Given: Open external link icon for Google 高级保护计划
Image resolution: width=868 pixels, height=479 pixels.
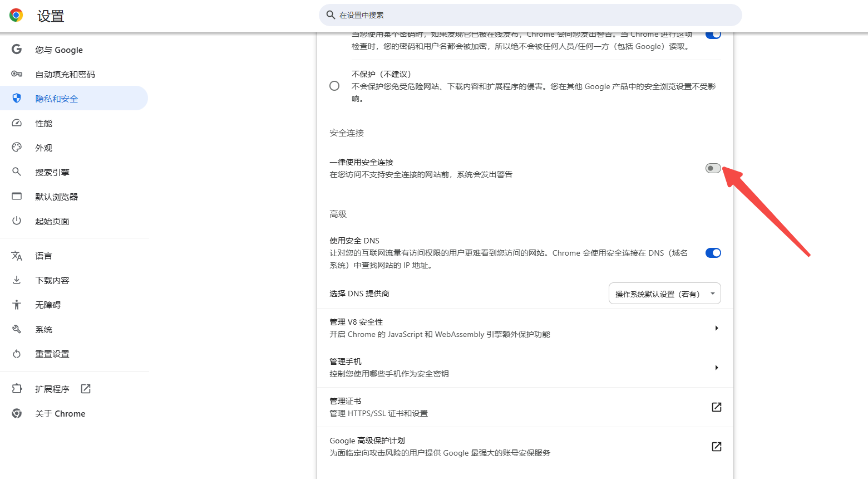Looking at the screenshot, I should (717, 447).
